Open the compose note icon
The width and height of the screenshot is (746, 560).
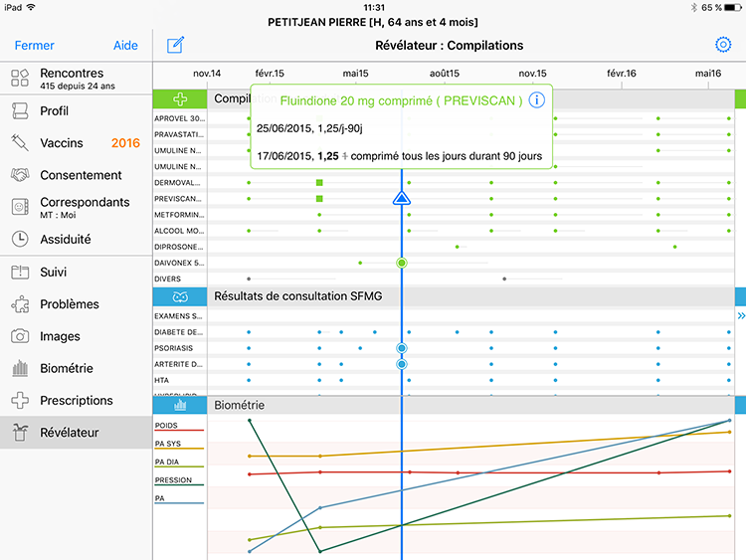176,45
